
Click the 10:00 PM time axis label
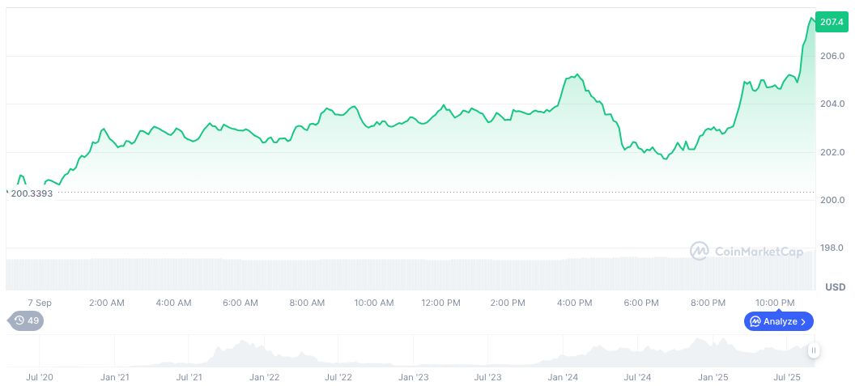pos(775,303)
